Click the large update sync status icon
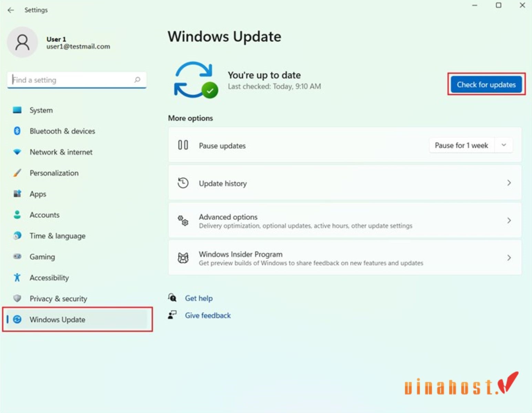 (196, 80)
